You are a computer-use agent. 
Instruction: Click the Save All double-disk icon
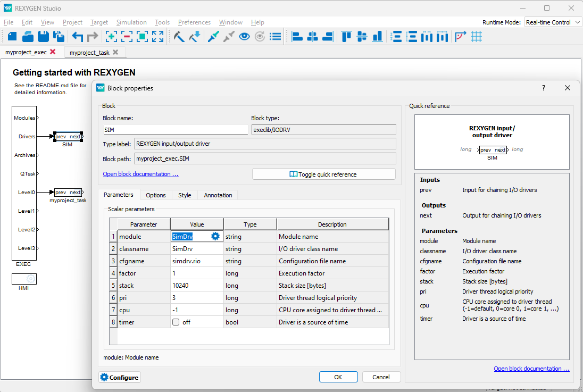coord(59,37)
